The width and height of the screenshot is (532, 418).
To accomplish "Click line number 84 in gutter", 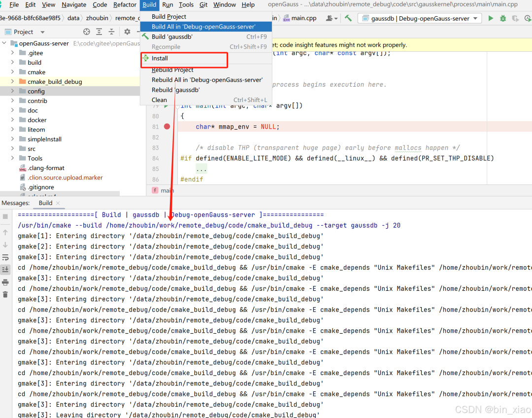I will [x=155, y=158].
